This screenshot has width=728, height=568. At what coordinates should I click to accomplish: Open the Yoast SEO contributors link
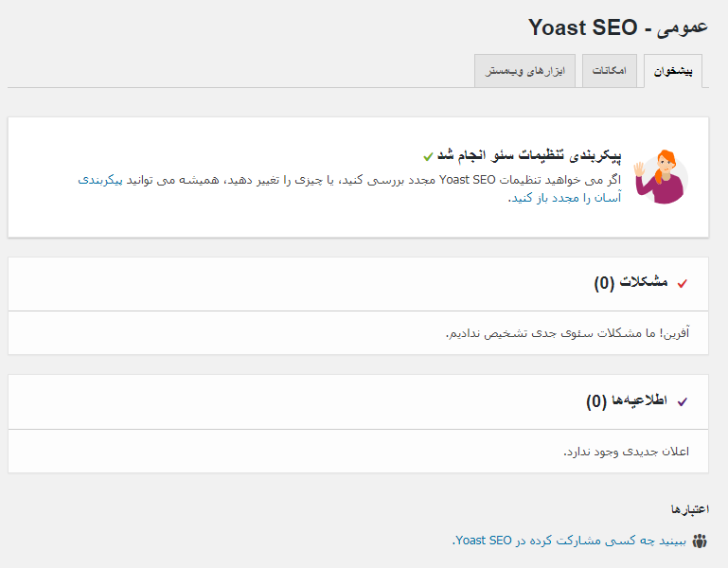pos(569,541)
